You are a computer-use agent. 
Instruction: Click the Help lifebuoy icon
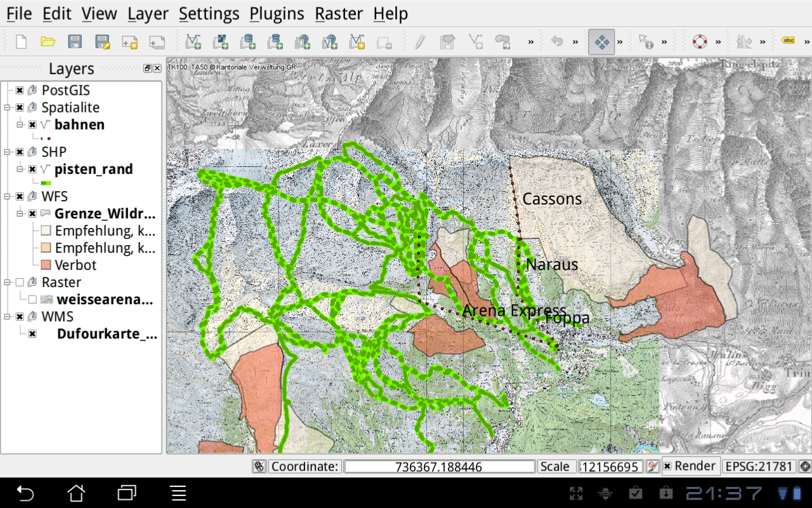point(700,42)
